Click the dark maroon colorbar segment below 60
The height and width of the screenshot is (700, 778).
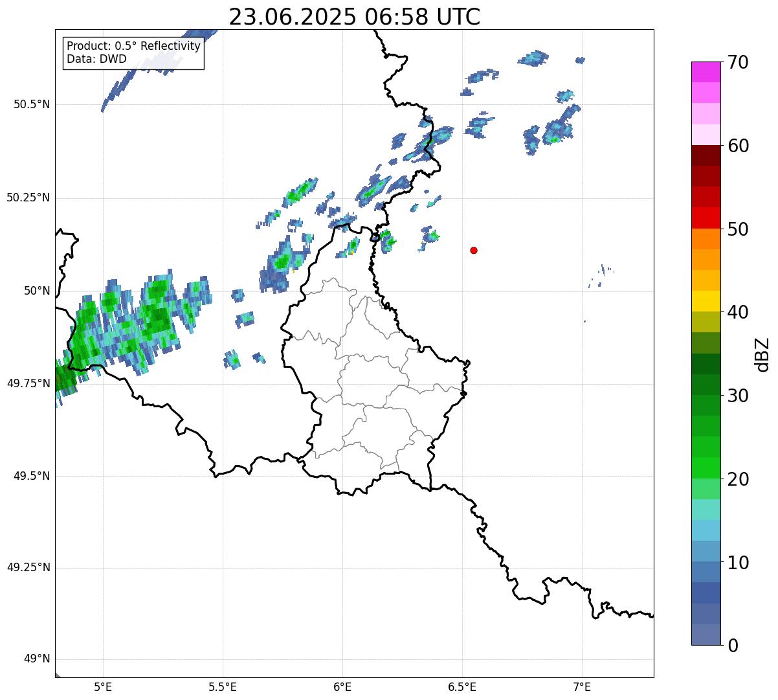706,156
